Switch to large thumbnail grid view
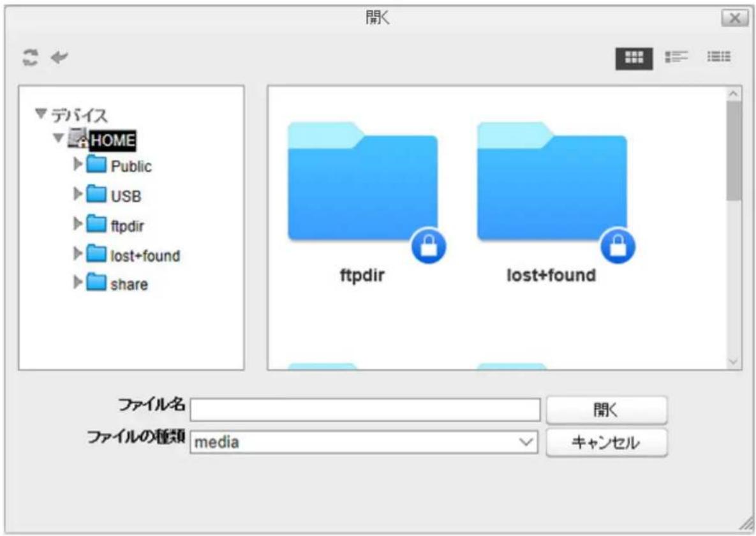Viewport: 756px width, 536px height. (634, 58)
